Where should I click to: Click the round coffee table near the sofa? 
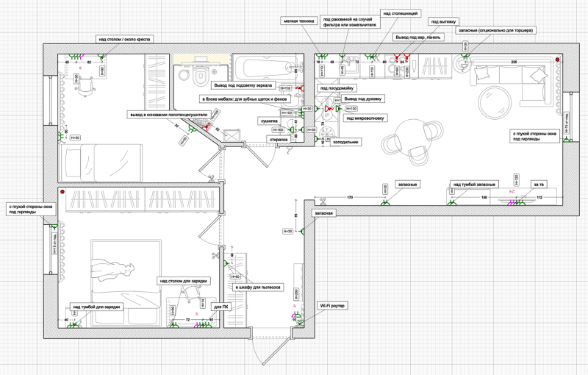494,103
